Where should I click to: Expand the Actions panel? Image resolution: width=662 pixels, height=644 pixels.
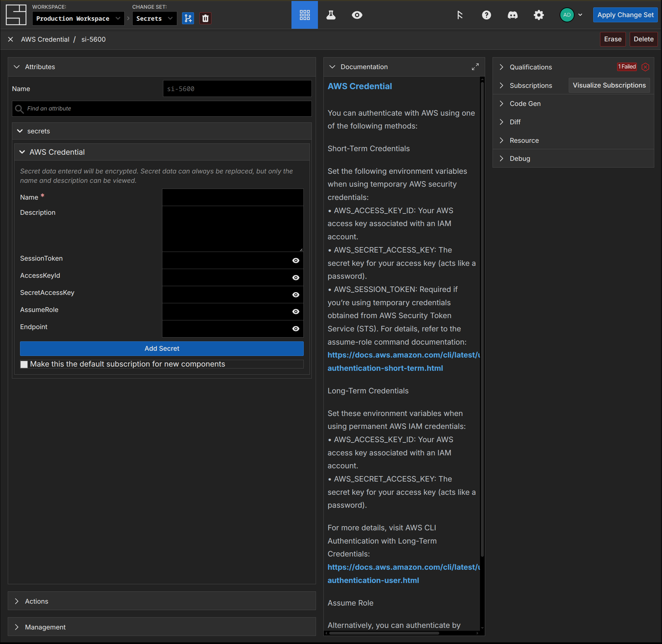(x=36, y=601)
